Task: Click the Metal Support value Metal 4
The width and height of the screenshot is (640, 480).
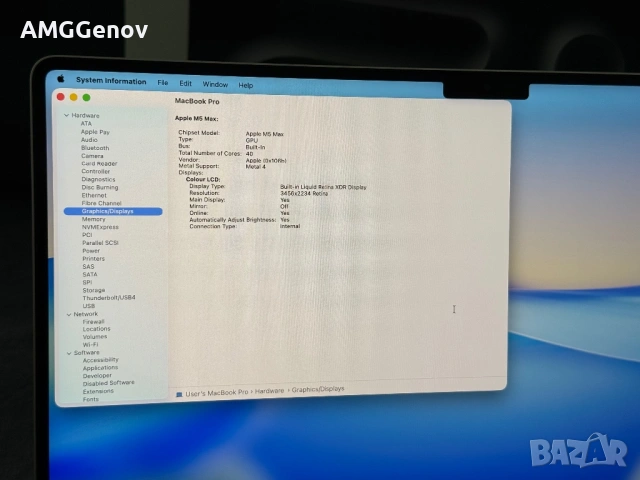Action: point(256,167)
